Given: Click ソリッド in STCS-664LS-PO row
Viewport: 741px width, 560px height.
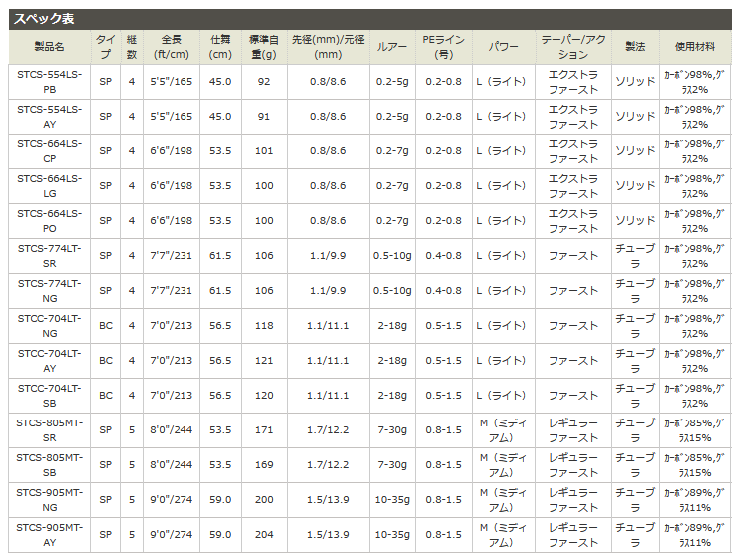Looking at the screenshot, I should tap(635, 221).
